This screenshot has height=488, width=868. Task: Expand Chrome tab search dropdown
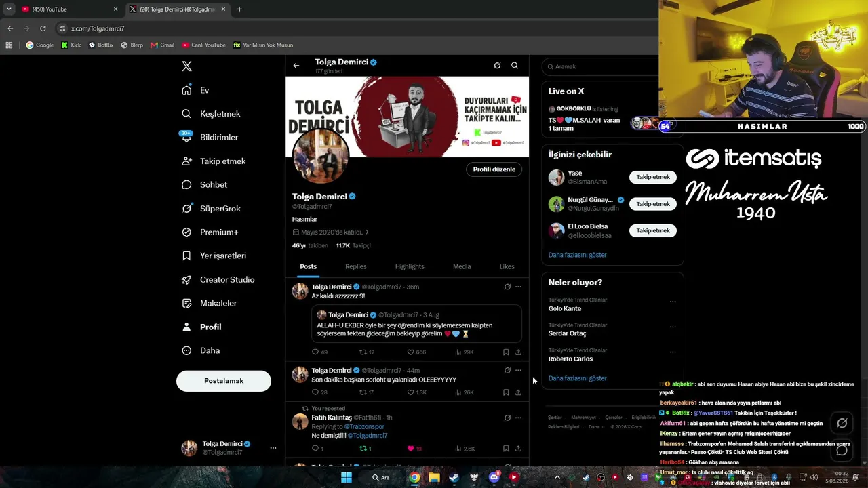point(9,9)
